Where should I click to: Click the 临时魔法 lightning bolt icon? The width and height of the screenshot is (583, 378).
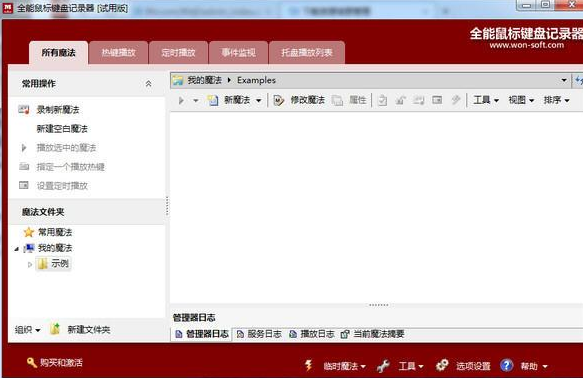coord(309,366)
